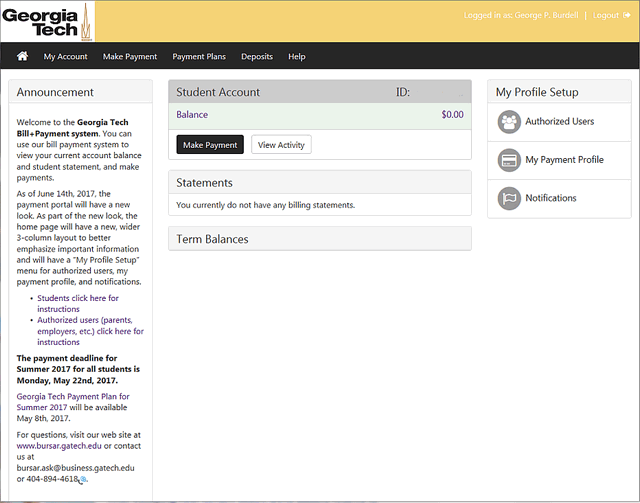
Task: Open the Help menu
Action: pos(297,56)
